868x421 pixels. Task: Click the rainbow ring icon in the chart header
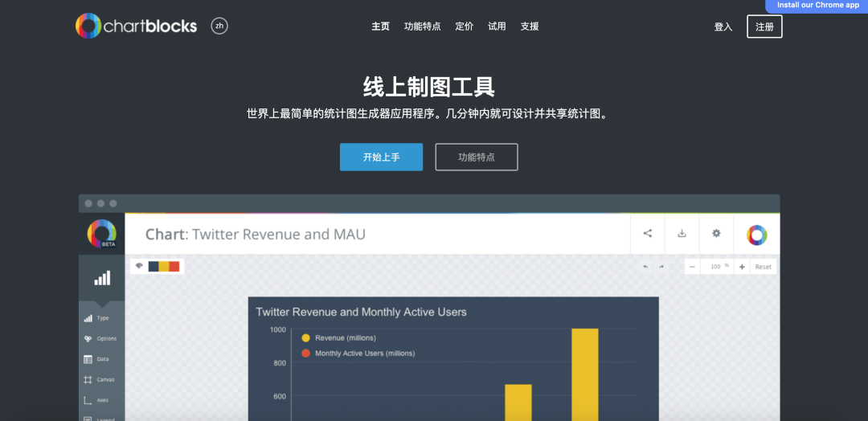pos(757,235)
